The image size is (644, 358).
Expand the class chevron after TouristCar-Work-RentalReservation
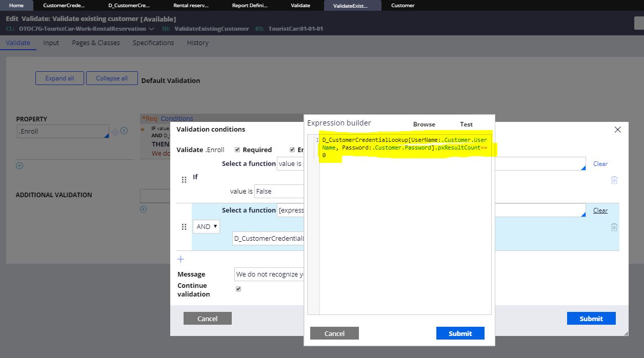[x=151, y=29]
